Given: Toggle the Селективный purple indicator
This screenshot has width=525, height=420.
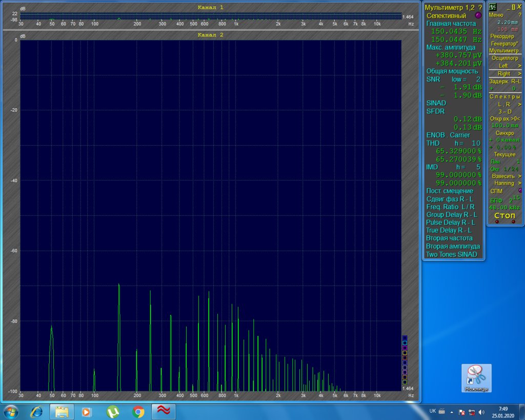Looking at the screenshot, I should point(478,16).
